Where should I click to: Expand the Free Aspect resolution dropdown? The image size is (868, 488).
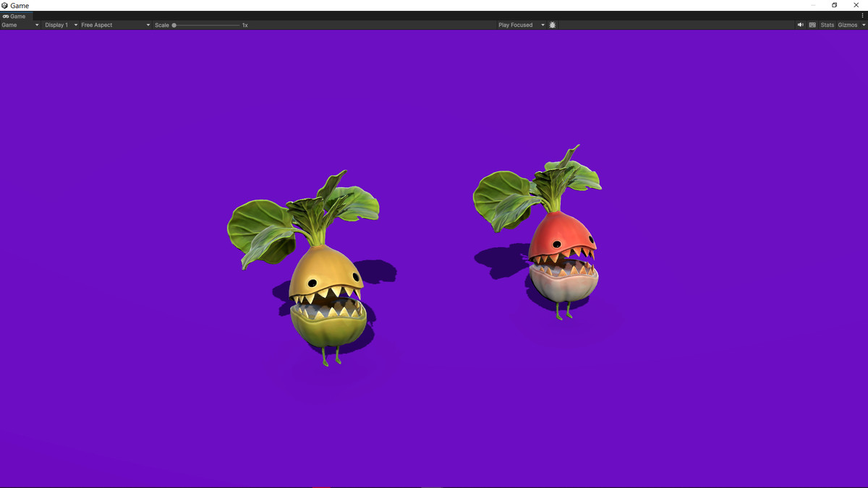(116, 25)
